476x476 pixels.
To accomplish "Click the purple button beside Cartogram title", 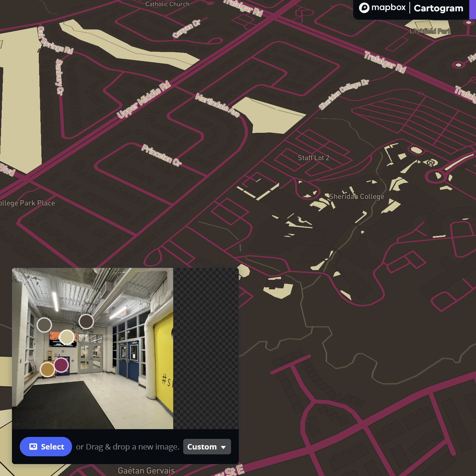I will pos(472,10).
